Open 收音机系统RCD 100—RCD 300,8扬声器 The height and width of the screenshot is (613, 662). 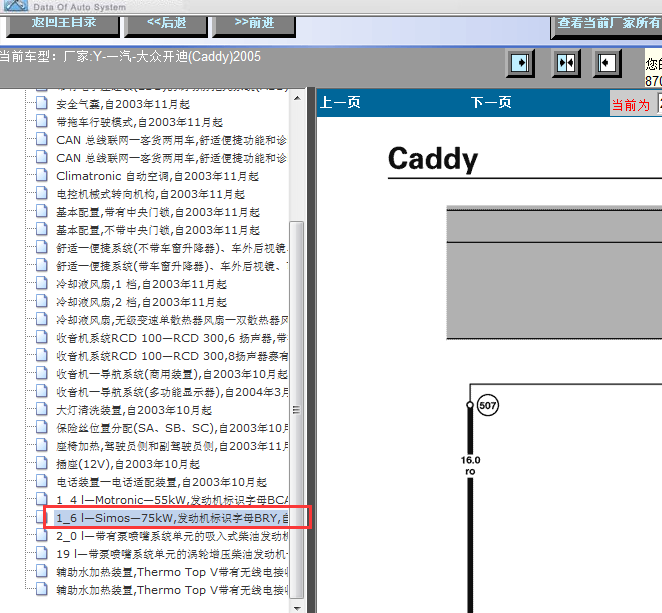point(172,356)
